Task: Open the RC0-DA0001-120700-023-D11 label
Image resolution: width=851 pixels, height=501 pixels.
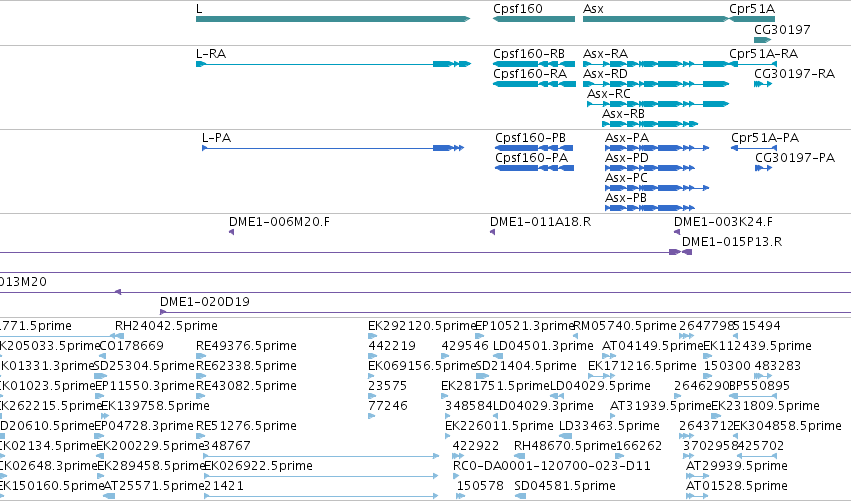Action: tap(552, 466)
